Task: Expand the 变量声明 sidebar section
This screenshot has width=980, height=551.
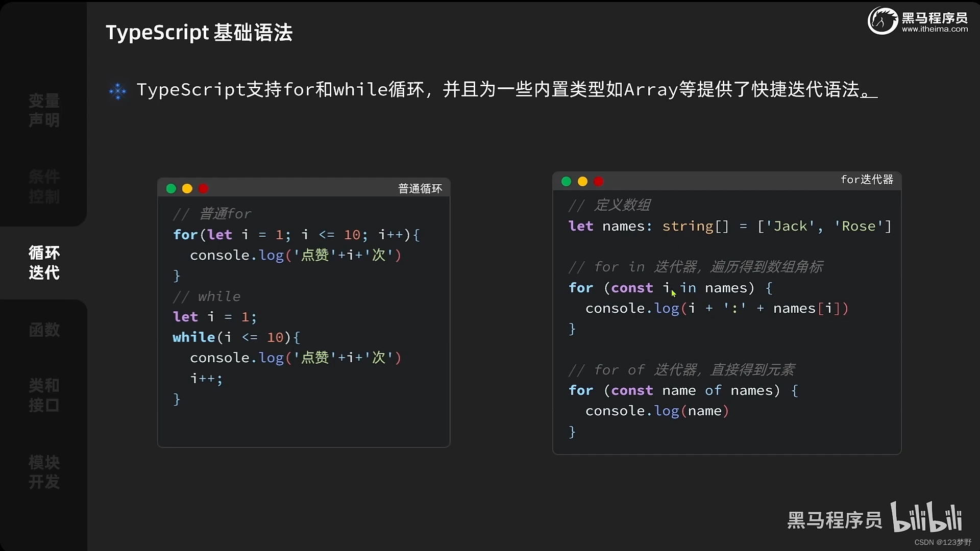Action: pyautogui.click(x=43, y=111)
